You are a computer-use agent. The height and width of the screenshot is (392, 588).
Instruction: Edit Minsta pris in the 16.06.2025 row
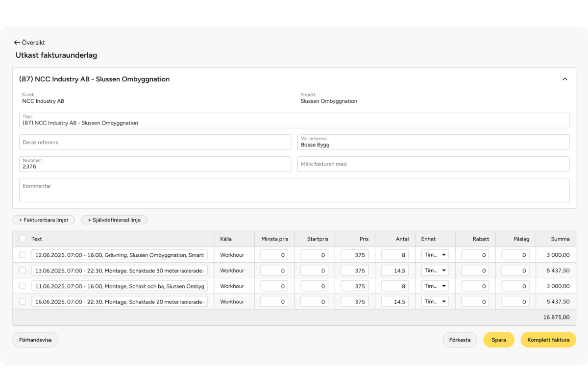click(x=274, y=302)
